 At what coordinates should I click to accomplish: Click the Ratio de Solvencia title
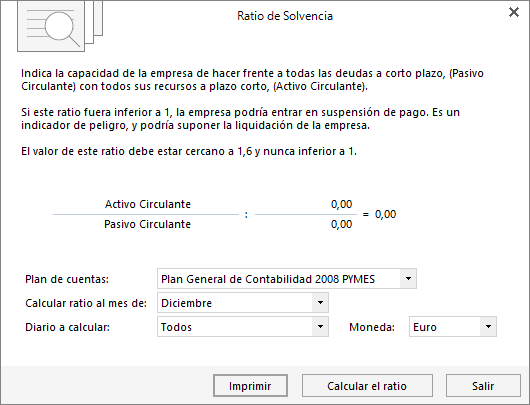pos(285,16)
